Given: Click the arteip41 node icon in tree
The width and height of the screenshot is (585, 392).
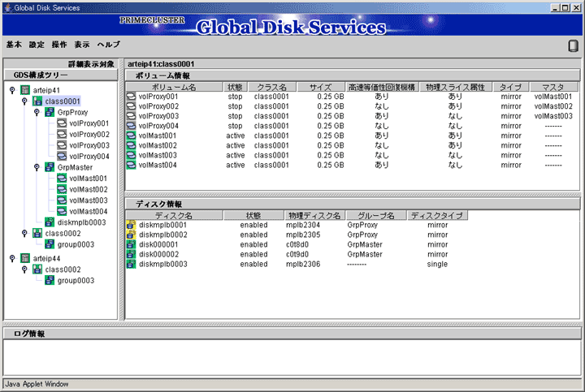Looking at the screenshot, I should [x=25, y=90].
